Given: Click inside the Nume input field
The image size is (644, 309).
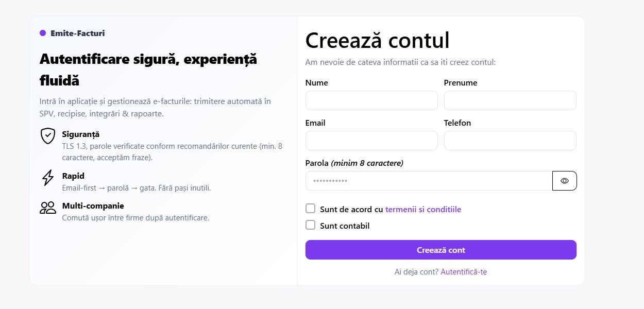Looking at the screenshot, I should (x=371, y=100).
